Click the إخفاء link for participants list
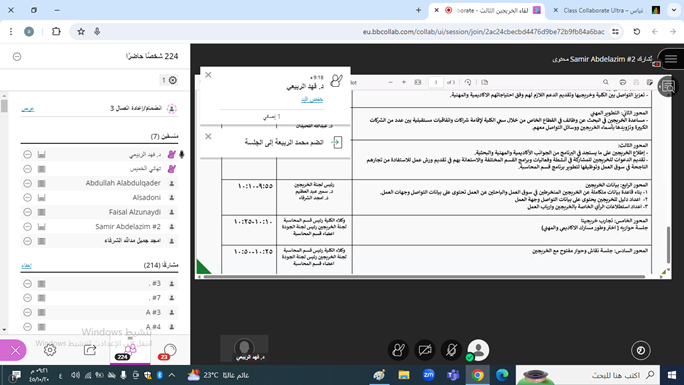The height and width of the screenshot is (385, 684). click(x=27, y=265)
